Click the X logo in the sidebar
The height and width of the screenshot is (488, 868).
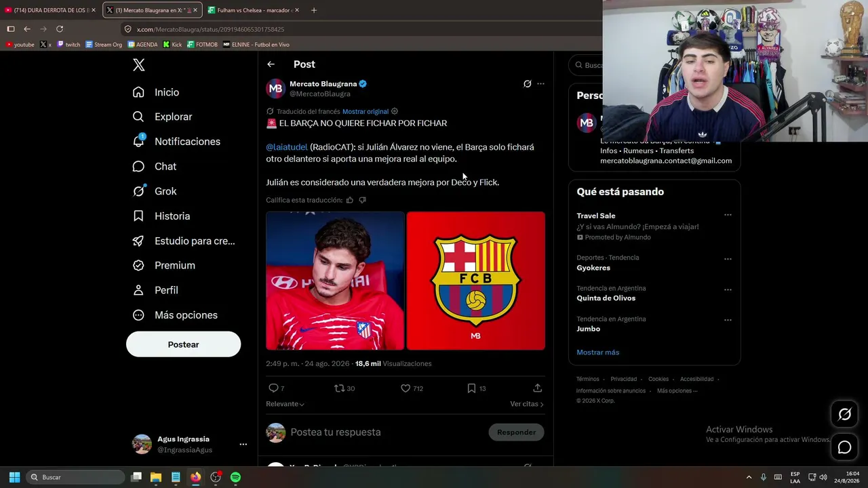(x=138, y=65)
